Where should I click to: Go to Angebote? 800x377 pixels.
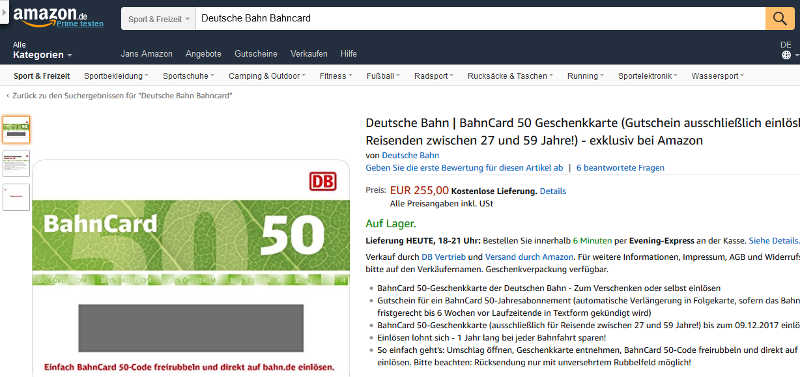[204, 54]
